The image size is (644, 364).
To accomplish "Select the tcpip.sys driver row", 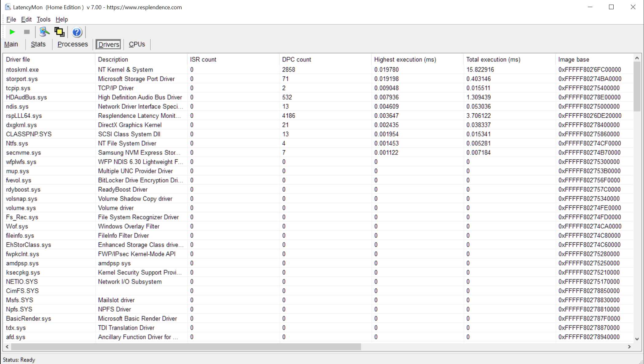I will [318, 88].
